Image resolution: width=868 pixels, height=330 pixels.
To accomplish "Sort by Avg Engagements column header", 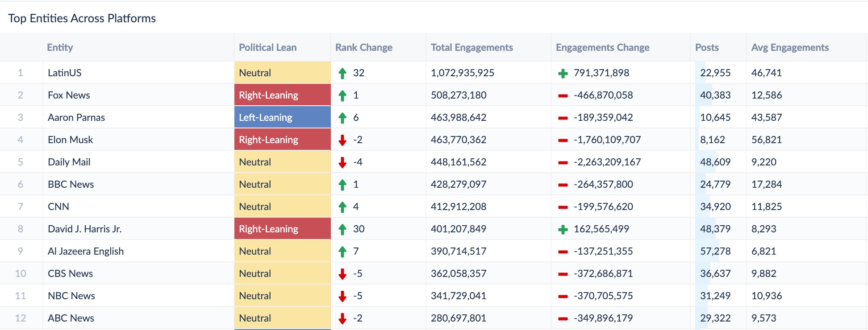I will [790, 47].
